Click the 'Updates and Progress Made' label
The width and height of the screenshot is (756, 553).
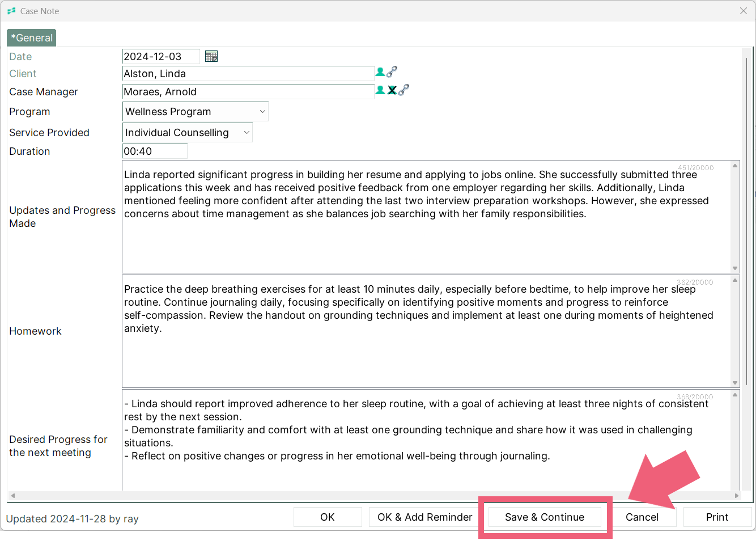point(62,217)
